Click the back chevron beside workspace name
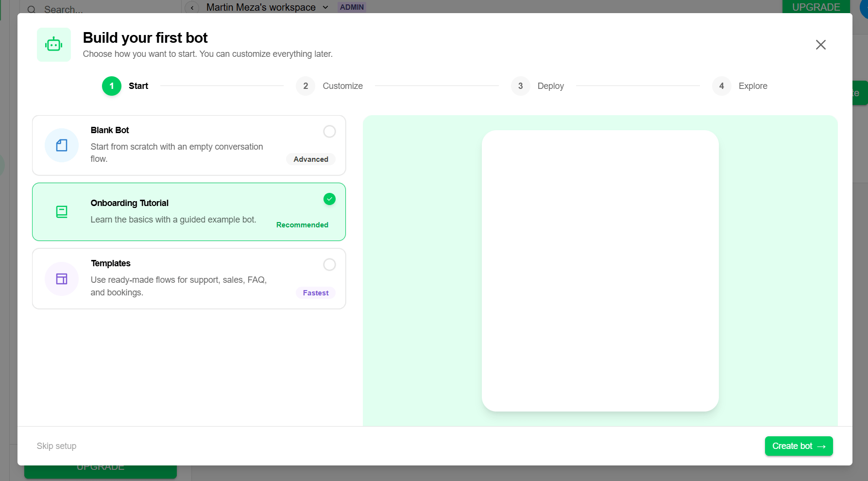This screenshot has width=868, height=481. pyautogui.click(x=192, y=7)
